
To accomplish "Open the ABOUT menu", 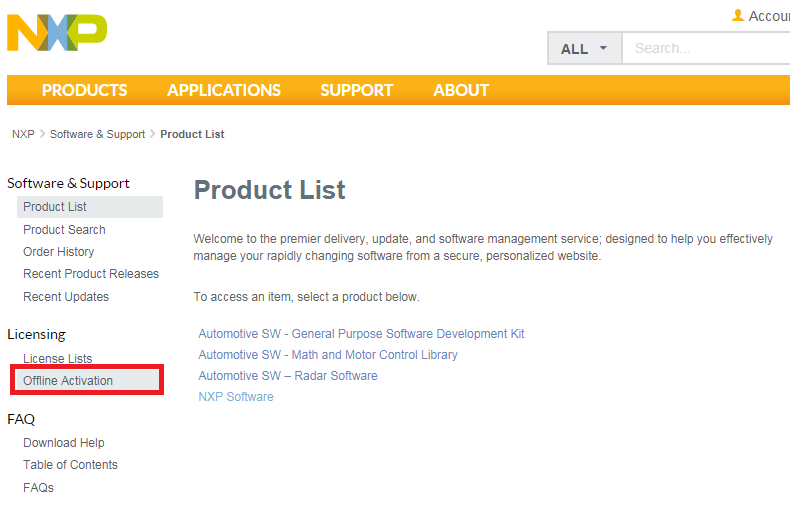I will click(461, 90).
